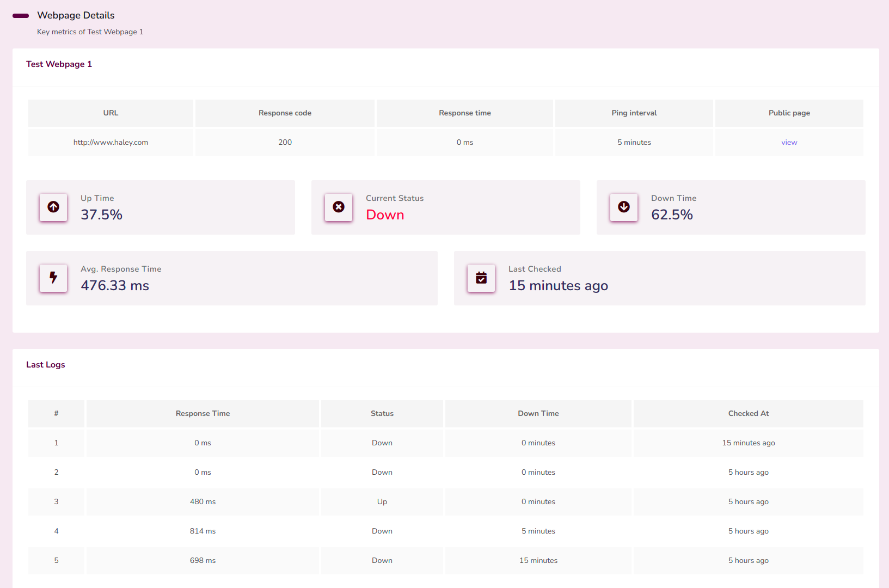The height and width of the screenshot is (588, 889).
Task: Click the Down Time arrow-down icon
Action: (624, 207)
